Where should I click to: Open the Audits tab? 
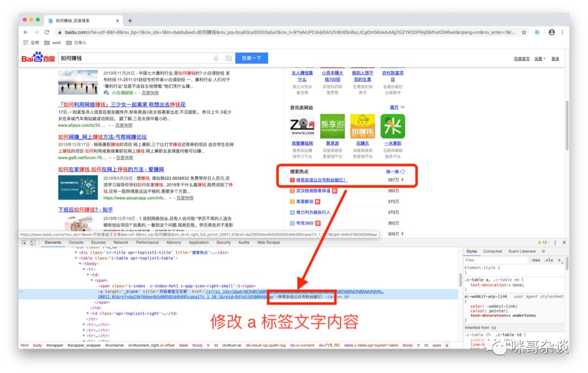tap(244, 243)
